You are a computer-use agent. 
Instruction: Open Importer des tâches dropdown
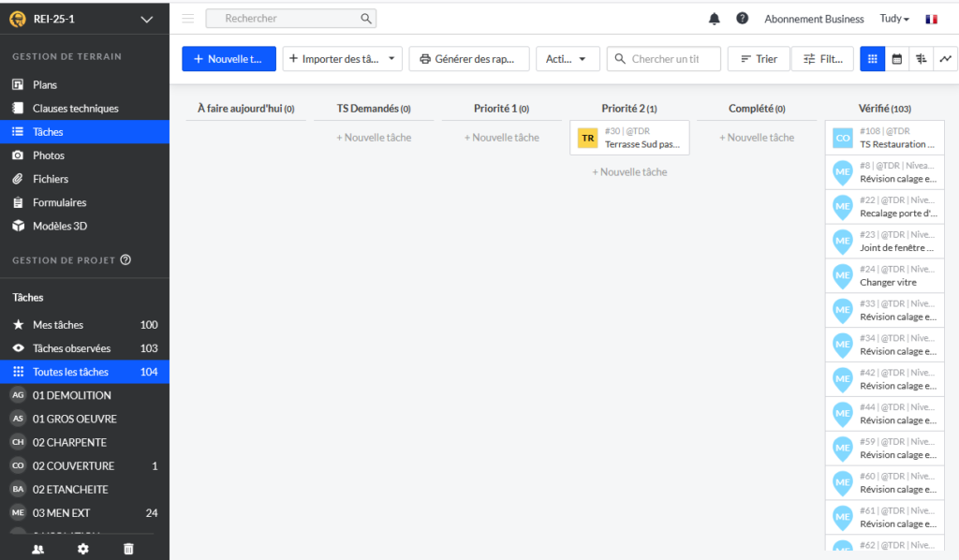click(x=343, y=59)
